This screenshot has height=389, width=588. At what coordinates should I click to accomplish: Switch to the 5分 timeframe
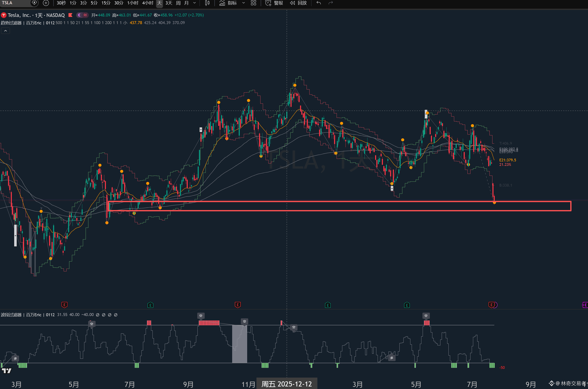[x=94, y=3]
